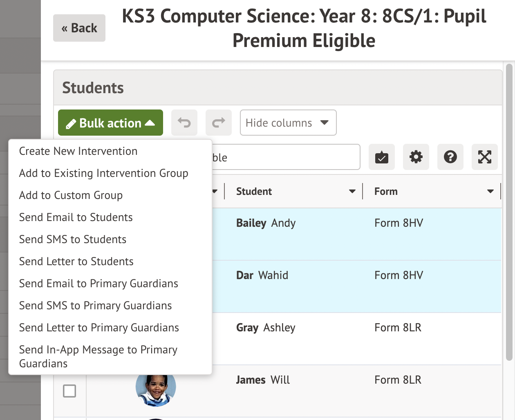Open table settings gear icon
This screenshot has width=515, height=420.
tap(416, 157)
